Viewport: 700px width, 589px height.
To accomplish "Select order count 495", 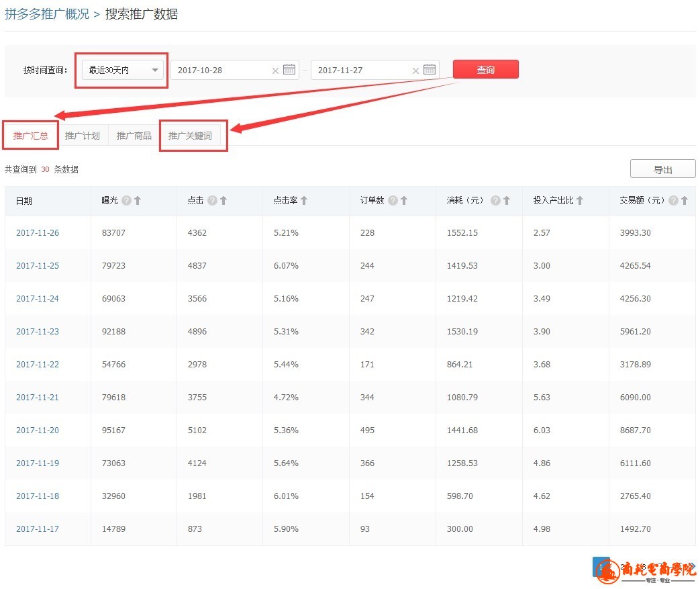I will 367,431.
